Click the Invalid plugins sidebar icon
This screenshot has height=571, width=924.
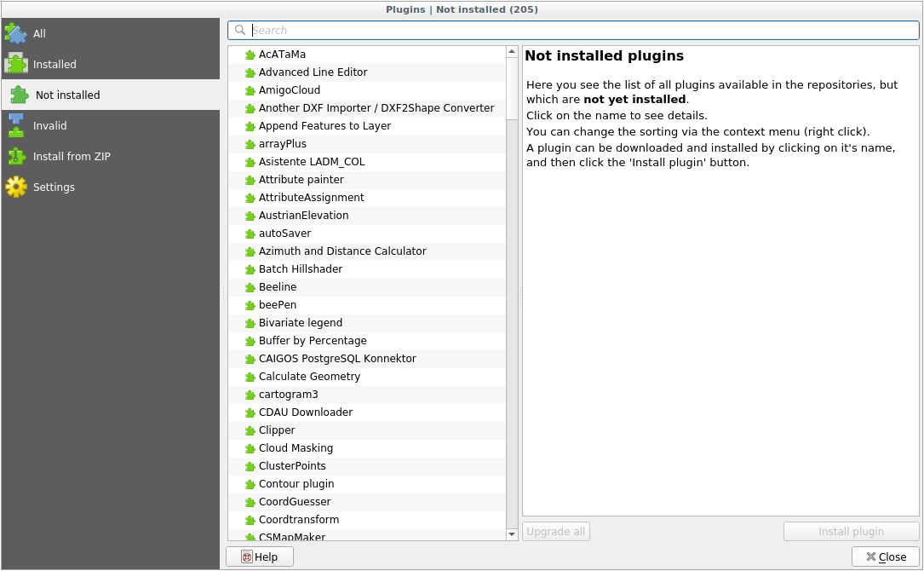(15, 125)
